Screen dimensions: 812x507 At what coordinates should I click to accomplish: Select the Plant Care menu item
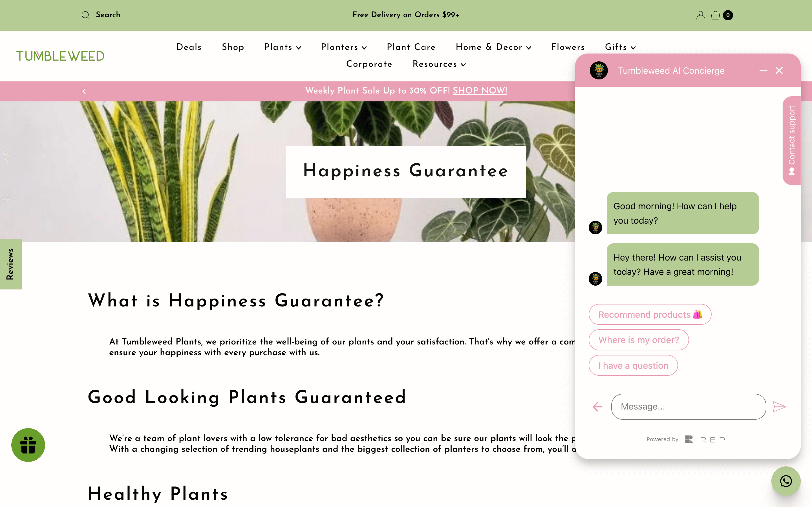pos(411,47)
